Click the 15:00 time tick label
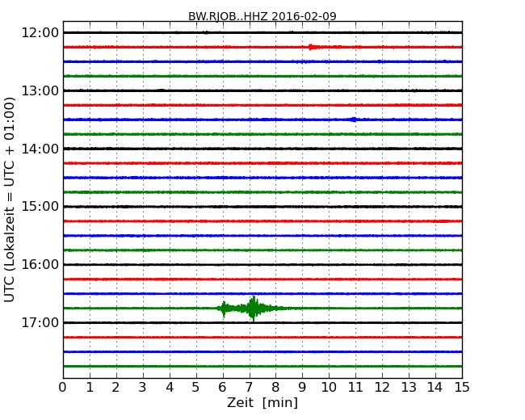Image resolution: width=525 pixels, height=420 pixels. (40, 207)
